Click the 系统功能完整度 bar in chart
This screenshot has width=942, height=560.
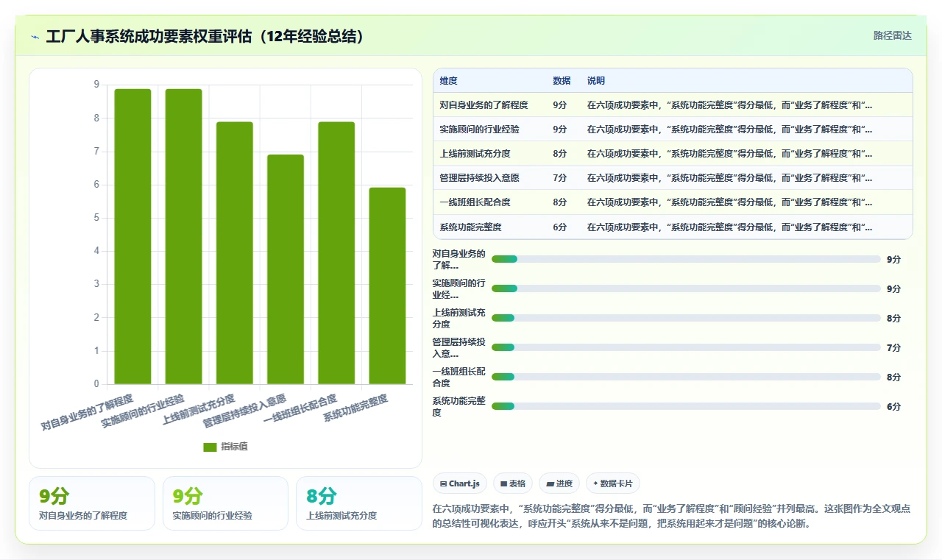point(387,286)
